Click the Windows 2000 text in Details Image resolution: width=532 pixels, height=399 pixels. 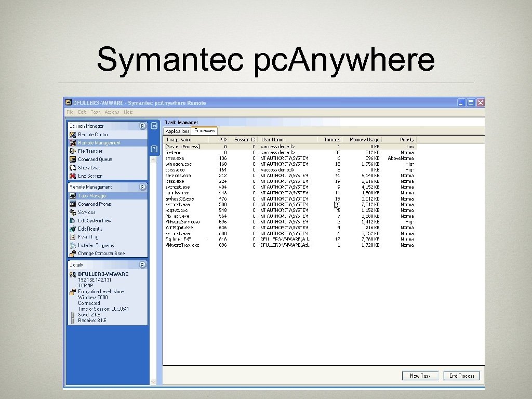(x=93, y=297)
